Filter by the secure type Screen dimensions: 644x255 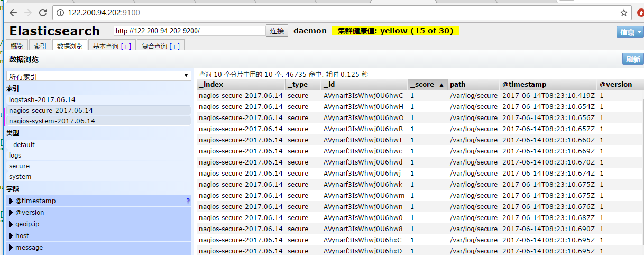coord(98,166)
